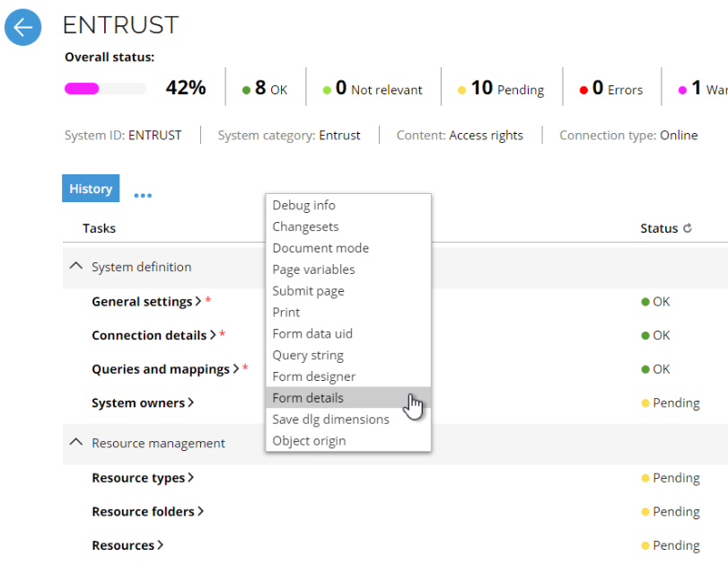Click the ENTRUST page title

coord(120,24)
